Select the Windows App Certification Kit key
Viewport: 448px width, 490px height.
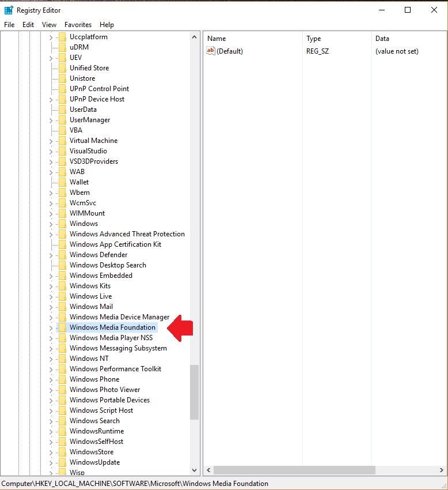click(x=115, y=244)
